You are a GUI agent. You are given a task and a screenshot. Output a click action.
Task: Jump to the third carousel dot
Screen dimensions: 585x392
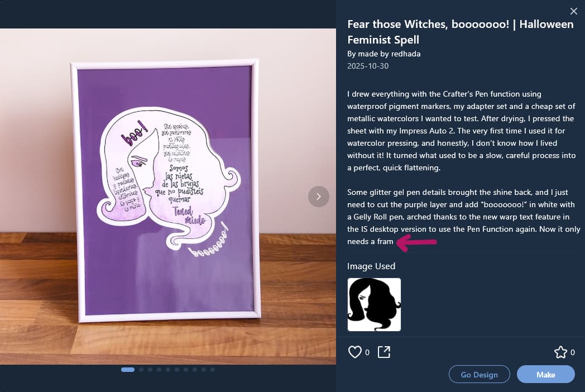150,370
